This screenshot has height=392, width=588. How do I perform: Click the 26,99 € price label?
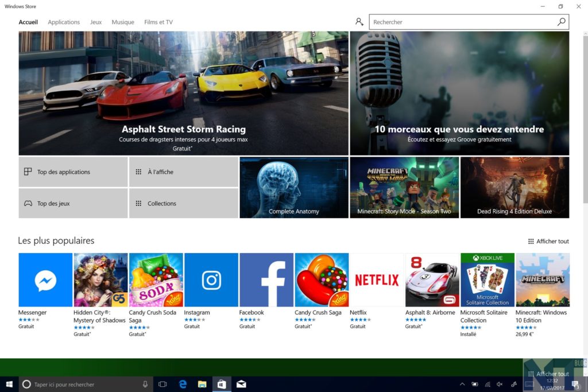pyautogui.click(x=524, y=334)
